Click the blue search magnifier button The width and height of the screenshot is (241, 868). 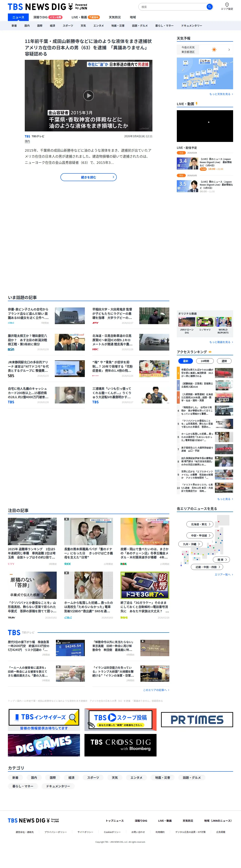point(209,7)
